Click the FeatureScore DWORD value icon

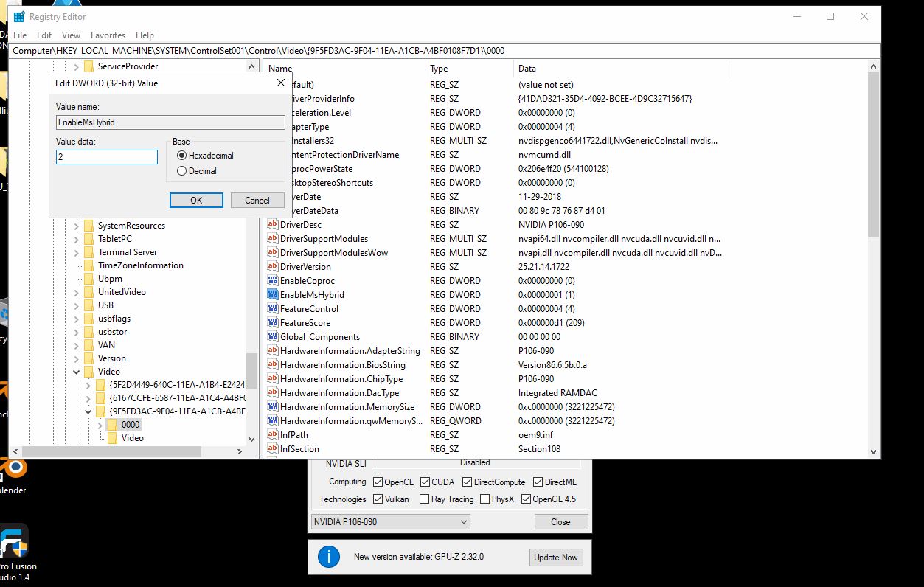[x=273, y=323]
